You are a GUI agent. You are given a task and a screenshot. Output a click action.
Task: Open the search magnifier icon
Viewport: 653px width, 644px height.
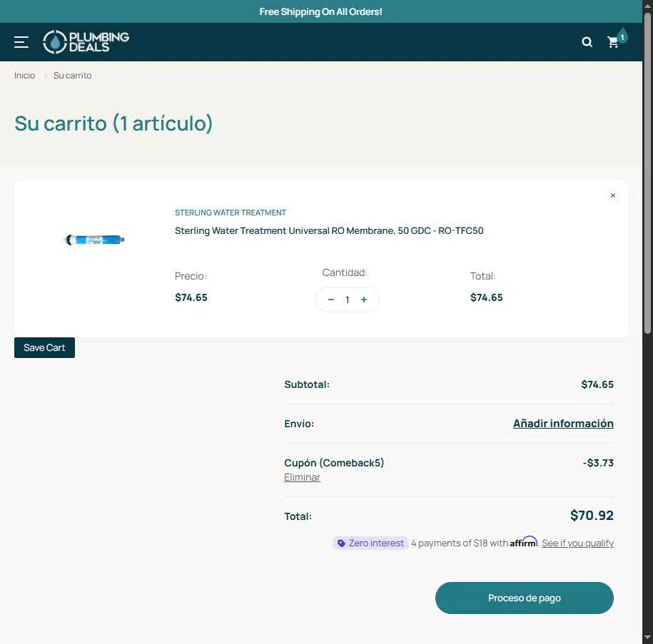pos(587,42)
